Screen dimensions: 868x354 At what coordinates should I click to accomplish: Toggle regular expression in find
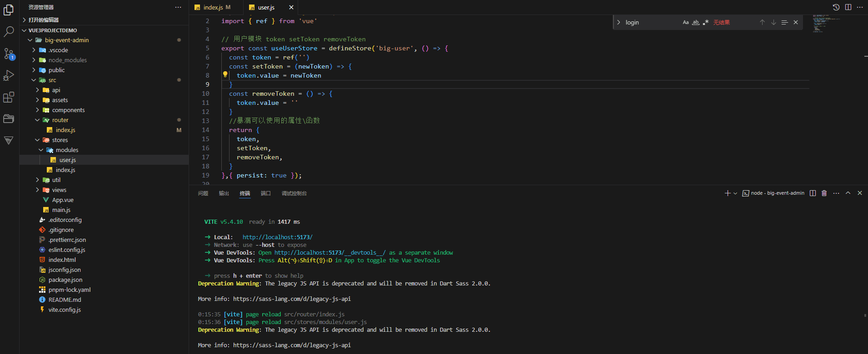coord(706,22)
